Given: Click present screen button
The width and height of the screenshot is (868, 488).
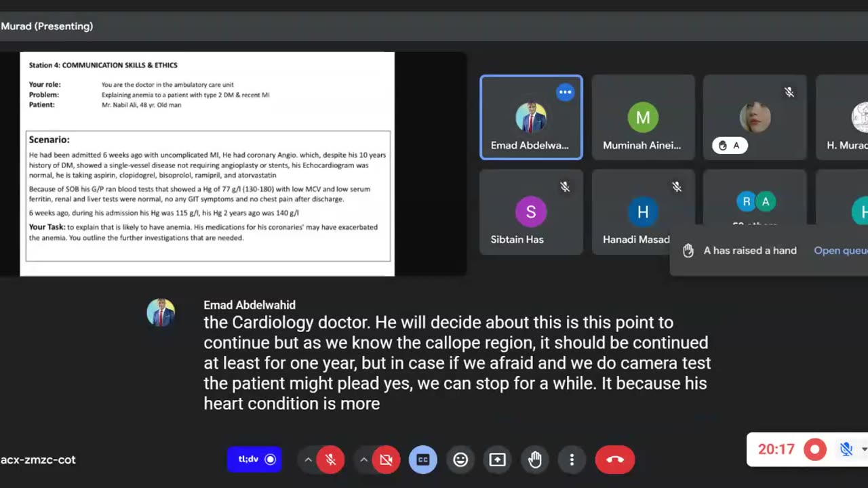Looking at the screenshot, I should point(498,460).
